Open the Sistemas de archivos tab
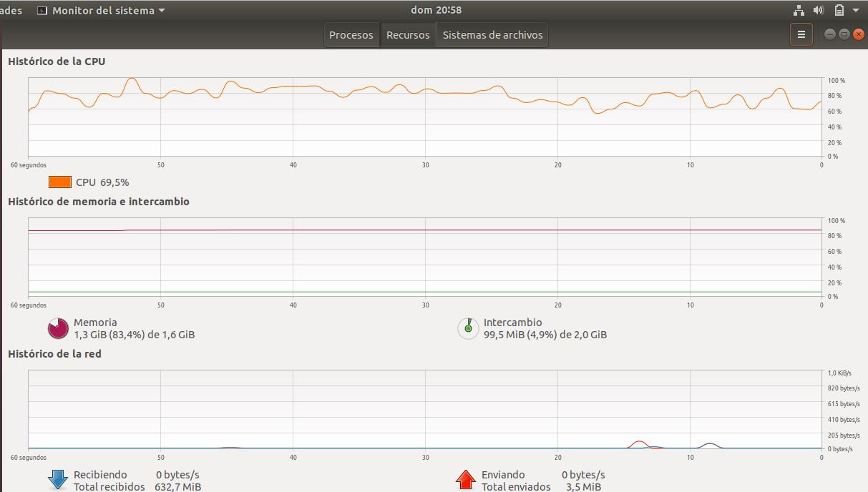 492,34
